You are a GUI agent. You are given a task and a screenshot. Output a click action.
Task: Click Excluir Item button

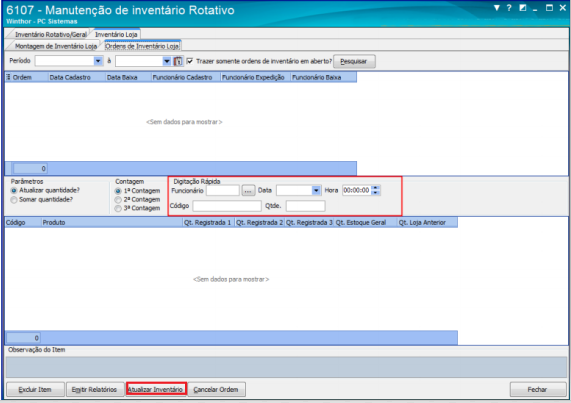tap(35, 390)
